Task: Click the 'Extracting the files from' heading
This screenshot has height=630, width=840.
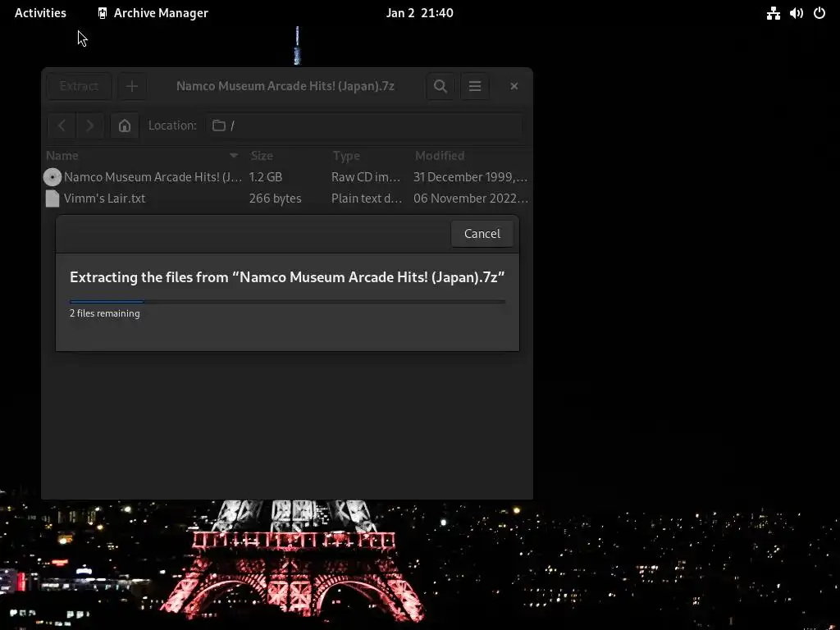Action: (x=287, y=277)
